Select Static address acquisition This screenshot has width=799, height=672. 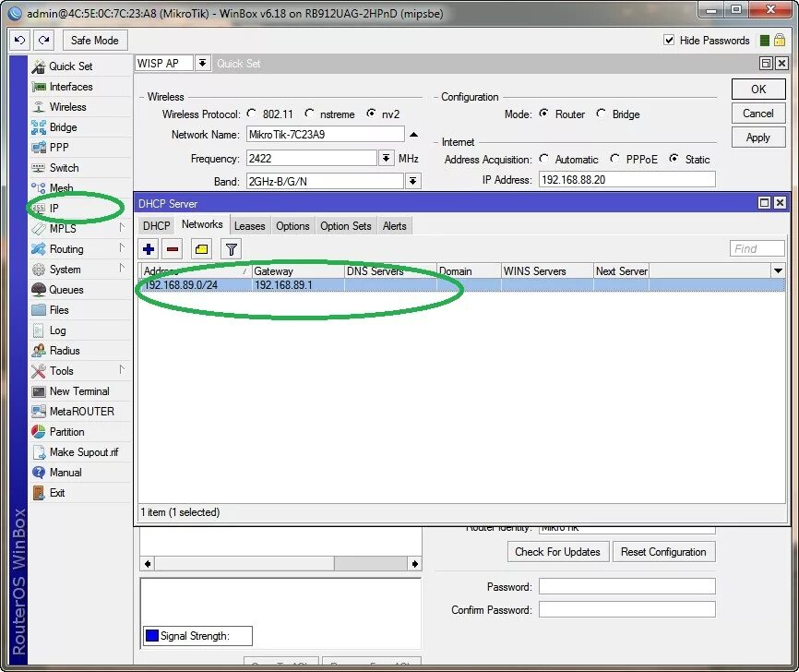[674, 159]
